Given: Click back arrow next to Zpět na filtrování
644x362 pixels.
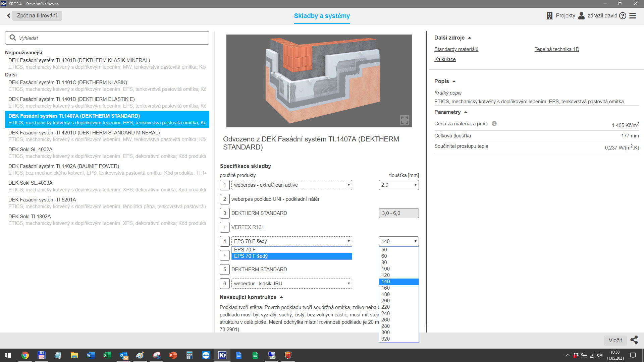Looking at the screenshot, I should [x=9, y=16].
